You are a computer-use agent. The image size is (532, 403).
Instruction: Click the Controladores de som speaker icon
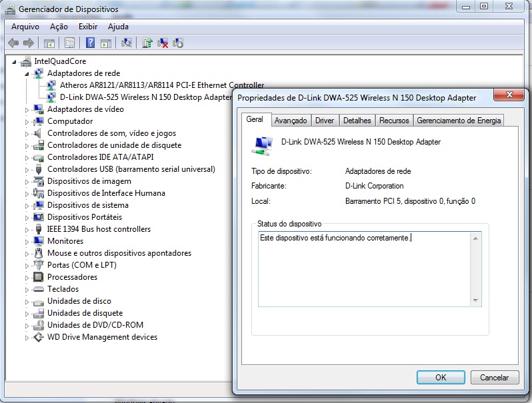[37, 133]
